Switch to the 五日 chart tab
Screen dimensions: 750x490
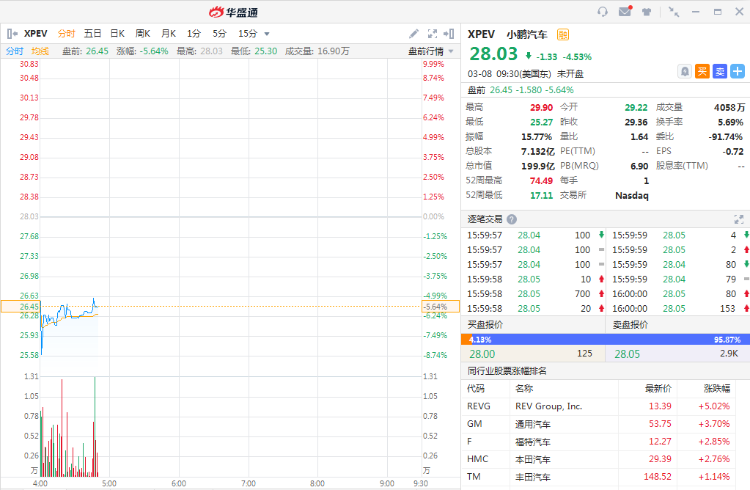pos(92,33)
